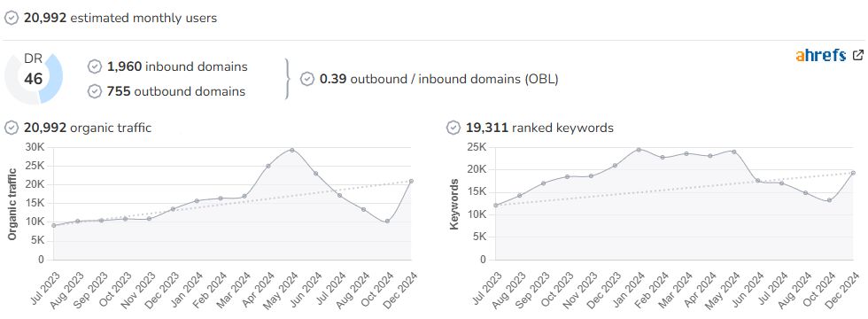Select '755 outbound domains' text
Viewport: 868px width, 319px height.
[x=176, y=91]
